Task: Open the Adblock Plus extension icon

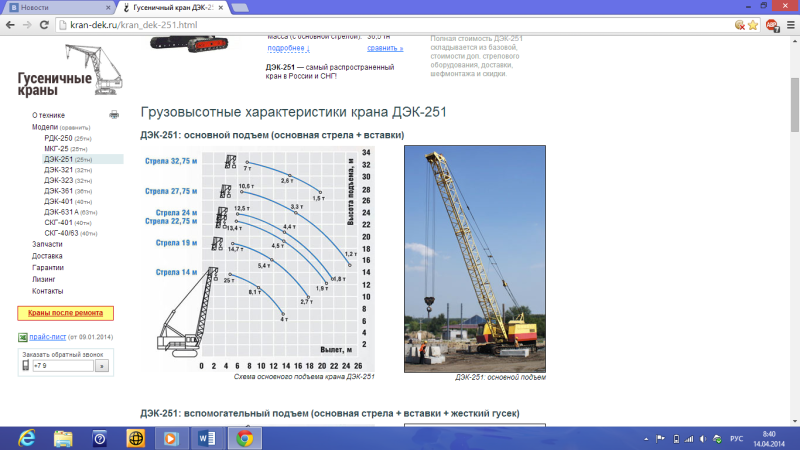Action: (x=772, y=25)
